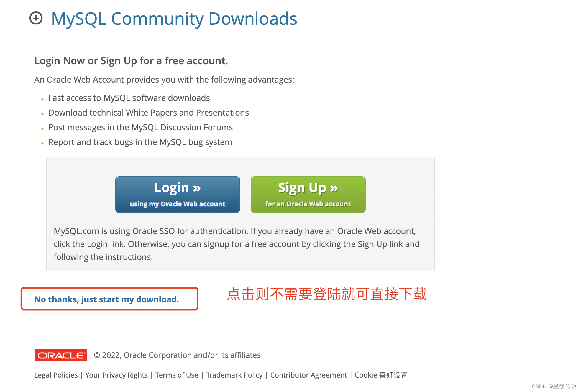Open the MySQL Community Downloads title link
581x392 pixels.
tap(174, 19)
